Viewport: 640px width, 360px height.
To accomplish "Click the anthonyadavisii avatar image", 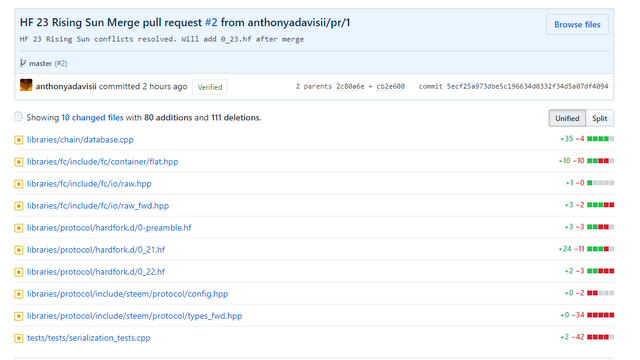I will [x=26, y=85].
